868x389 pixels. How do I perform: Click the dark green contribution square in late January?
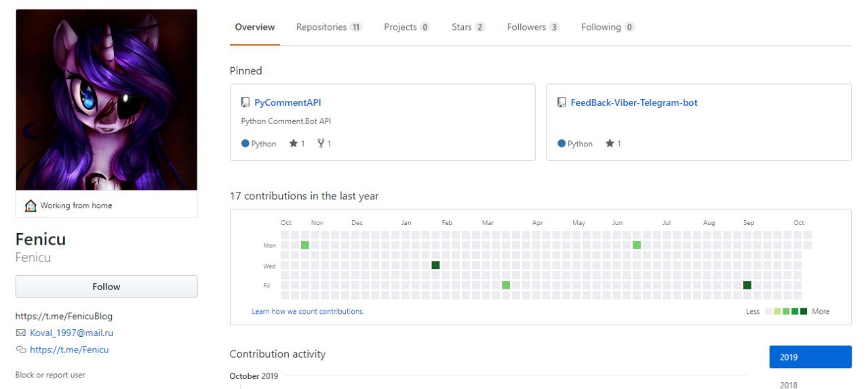point(435,265)
